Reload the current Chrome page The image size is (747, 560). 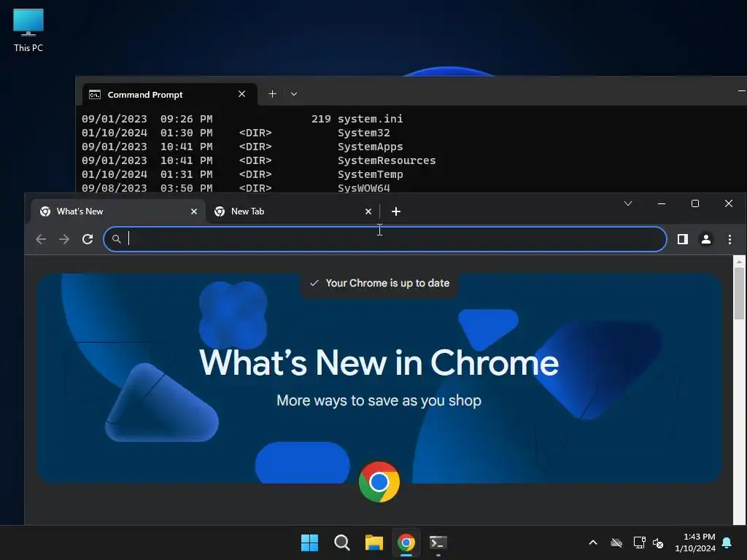tap(88, 239)
